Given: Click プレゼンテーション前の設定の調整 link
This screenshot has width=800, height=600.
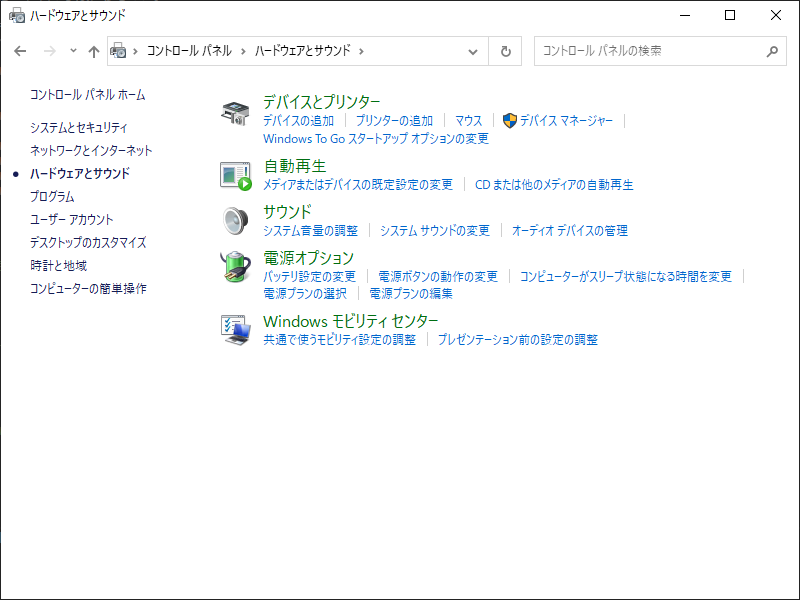Looking at the screenshot, I should pyautogui.click(x=518, y=340).
